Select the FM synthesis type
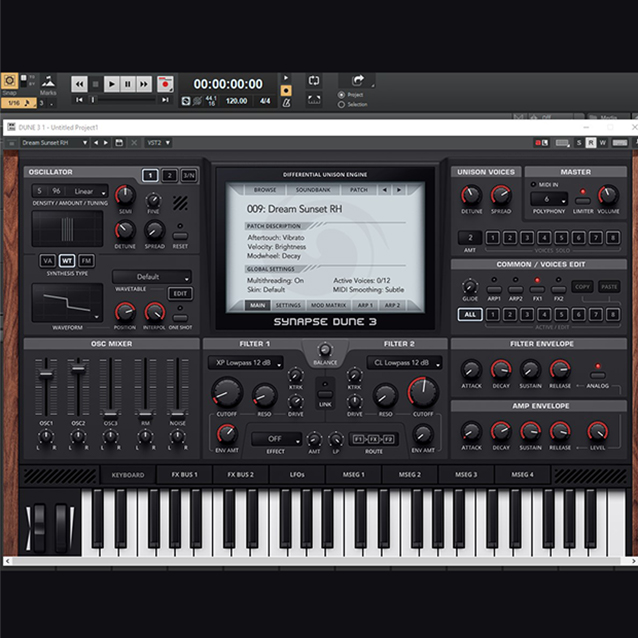The width and height of the screenshot is (638, 638). coord(87,261)
